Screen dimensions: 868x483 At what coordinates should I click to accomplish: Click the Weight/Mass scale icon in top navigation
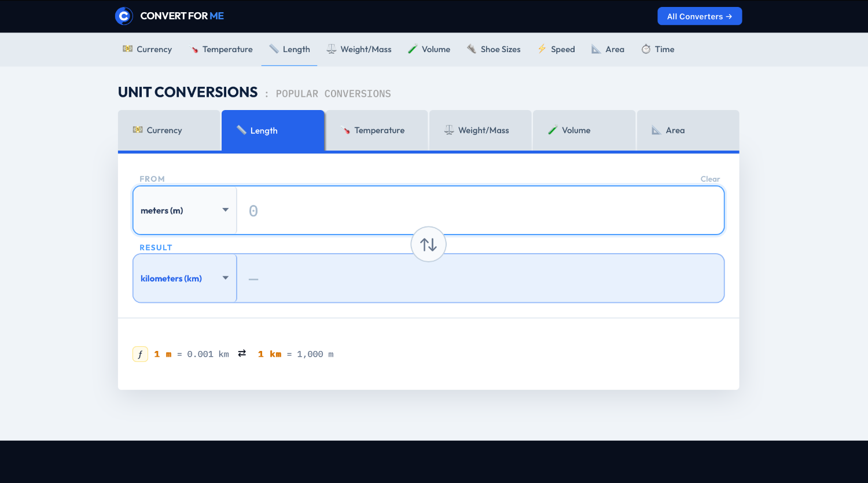[332, 49]
